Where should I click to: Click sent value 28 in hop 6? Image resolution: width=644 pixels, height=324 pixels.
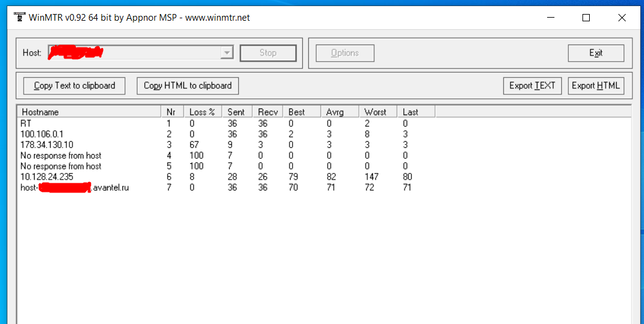[x=233, y=177]
